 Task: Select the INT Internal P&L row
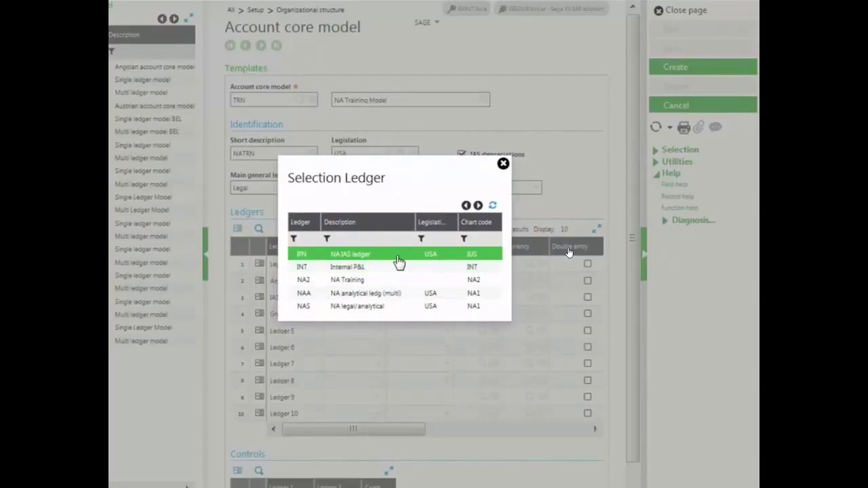pyautogui.click(x=395, y=267)
